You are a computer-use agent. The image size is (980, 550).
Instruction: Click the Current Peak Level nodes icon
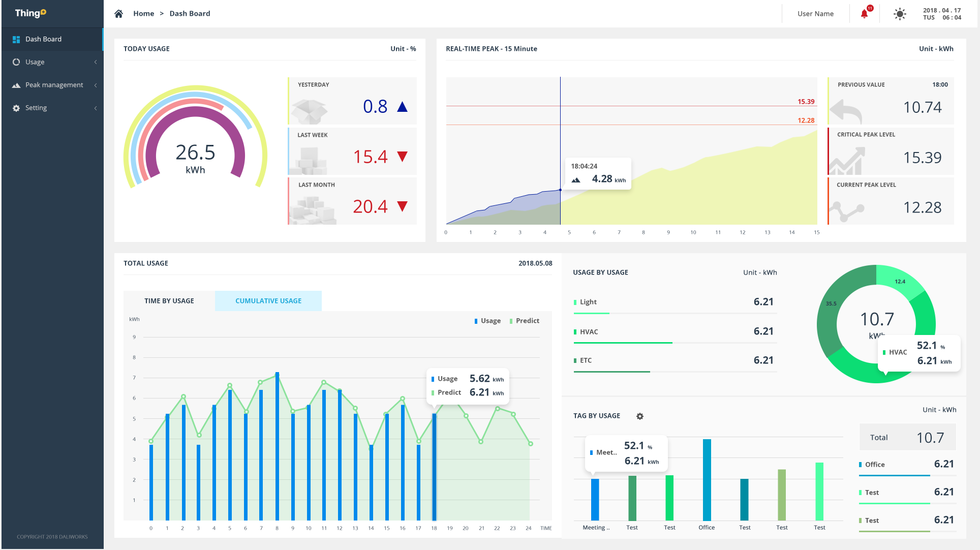click(x=847, y=211)
